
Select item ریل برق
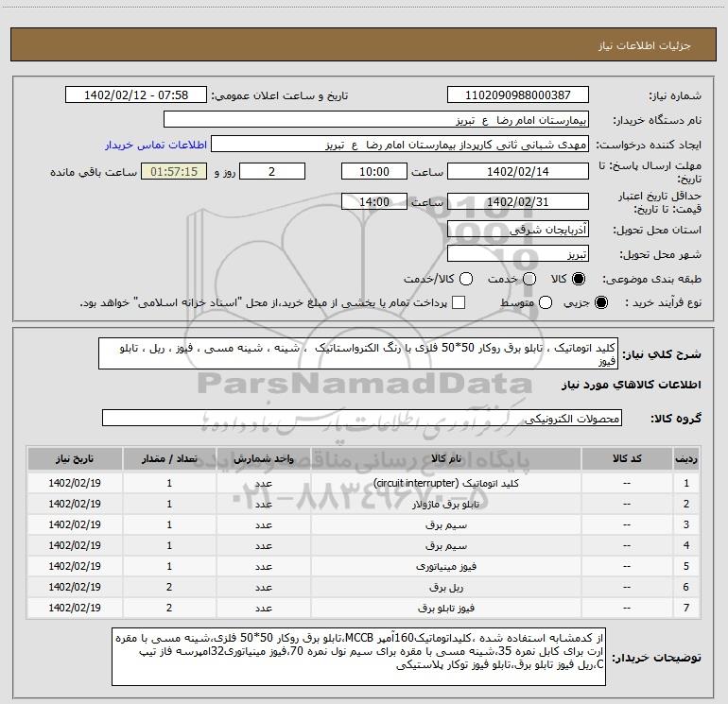tap(445, 587)
